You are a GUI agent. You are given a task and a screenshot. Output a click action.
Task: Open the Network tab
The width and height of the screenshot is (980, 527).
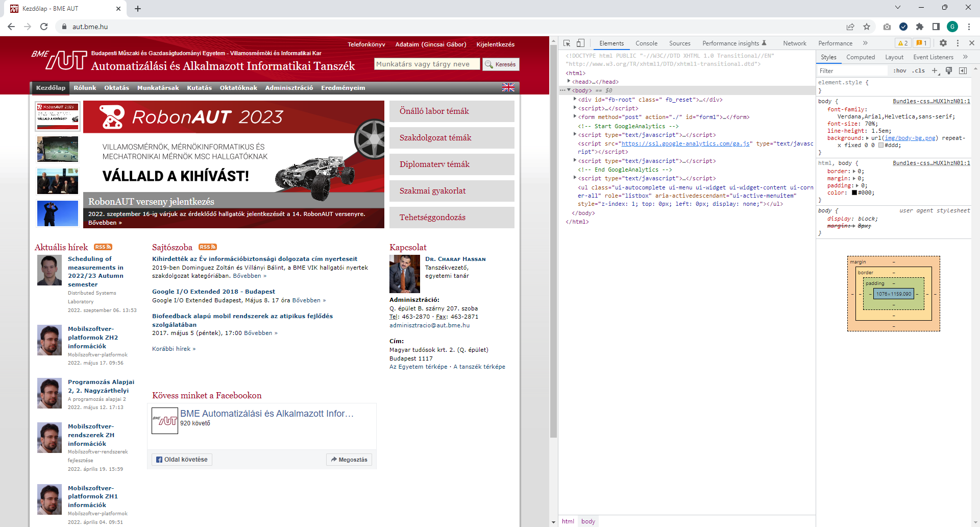(795, 43)
